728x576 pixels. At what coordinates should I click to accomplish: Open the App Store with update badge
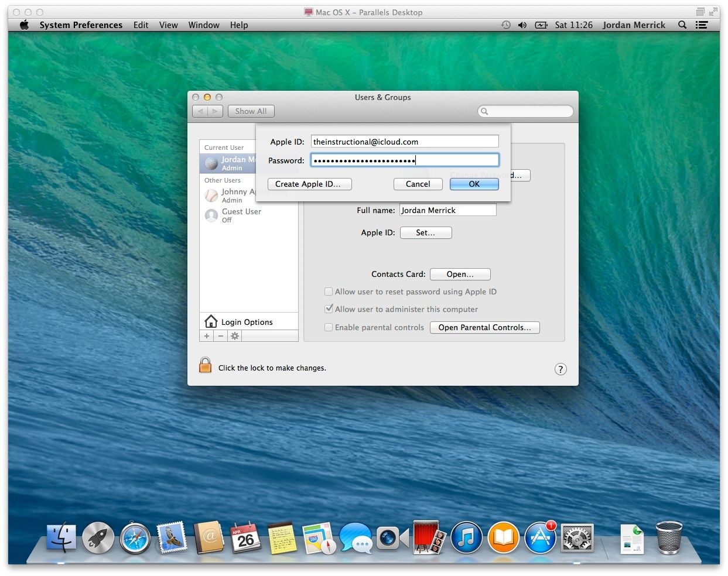(539, 537)
